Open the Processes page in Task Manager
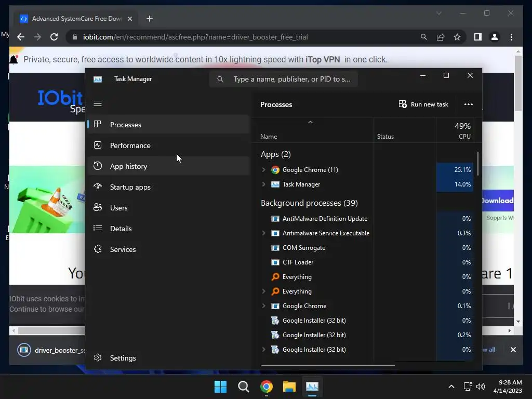This screenshot has height=399, width=532. click(x=169, y=125)
